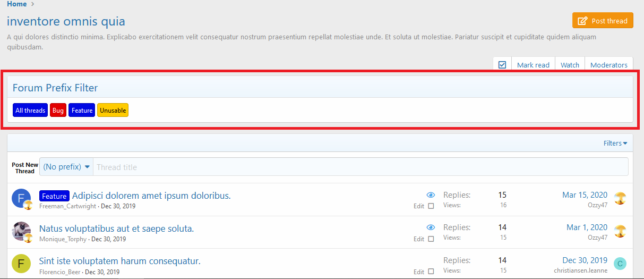Click eye watch icon on Adipisci thread
644x279 pixels.
click(431, 195)
